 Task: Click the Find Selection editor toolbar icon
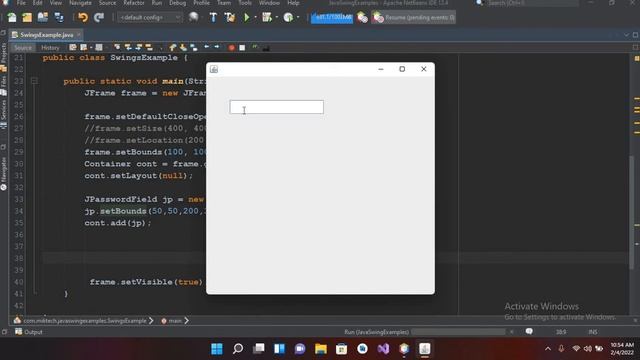(x=117, y=48)
